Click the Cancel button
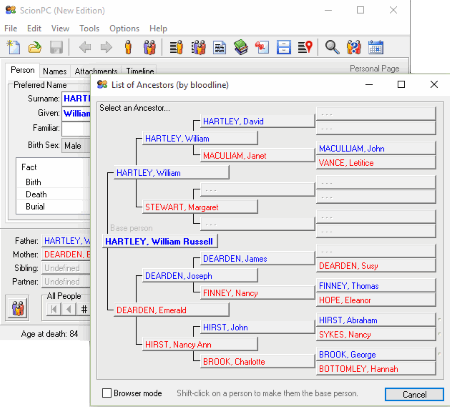Image resolution: width=450 pixels, height=407 pixels. click(414, 395)
